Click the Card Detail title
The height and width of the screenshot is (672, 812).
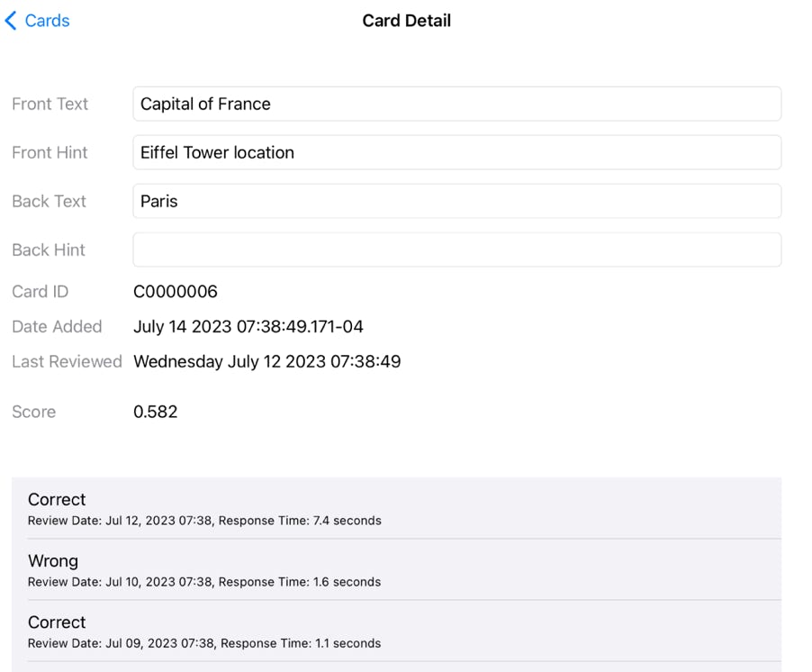pos(406,21)
